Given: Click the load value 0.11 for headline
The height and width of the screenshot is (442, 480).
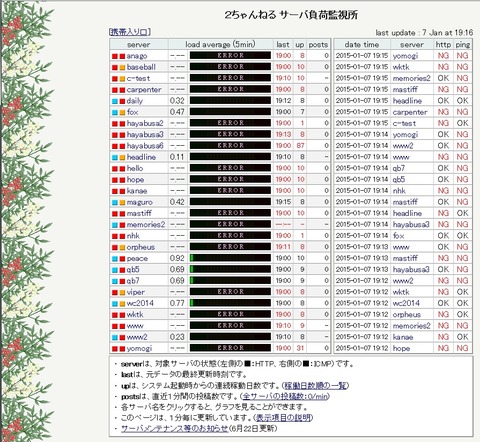Looking at the screenshot, I should click(177, 157).
